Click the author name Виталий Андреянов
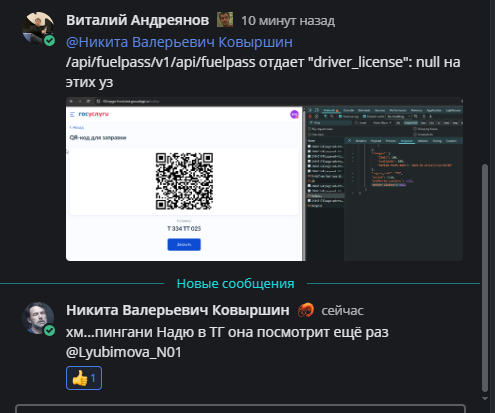The width and height of the screenshot is (495, 413). 138,20
